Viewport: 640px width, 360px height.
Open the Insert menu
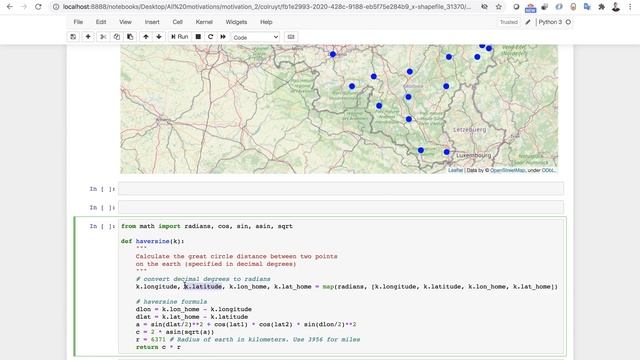152,22
